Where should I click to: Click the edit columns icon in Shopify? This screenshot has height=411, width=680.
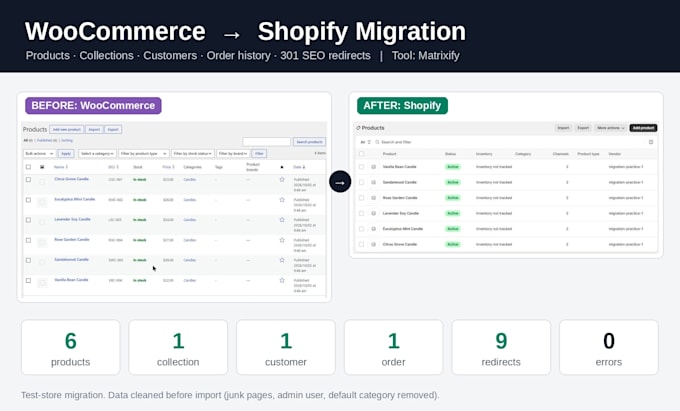coord(651,142)
